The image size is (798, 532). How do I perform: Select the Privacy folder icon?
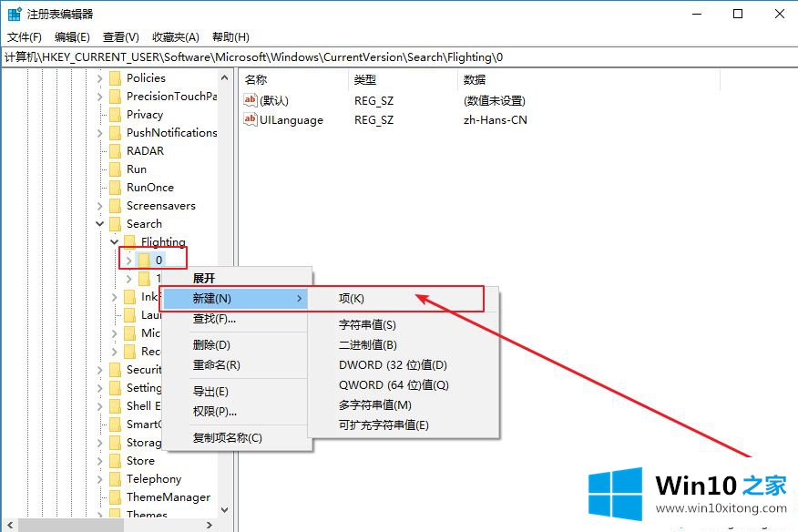pyautogui.click(x=115, y=115)
